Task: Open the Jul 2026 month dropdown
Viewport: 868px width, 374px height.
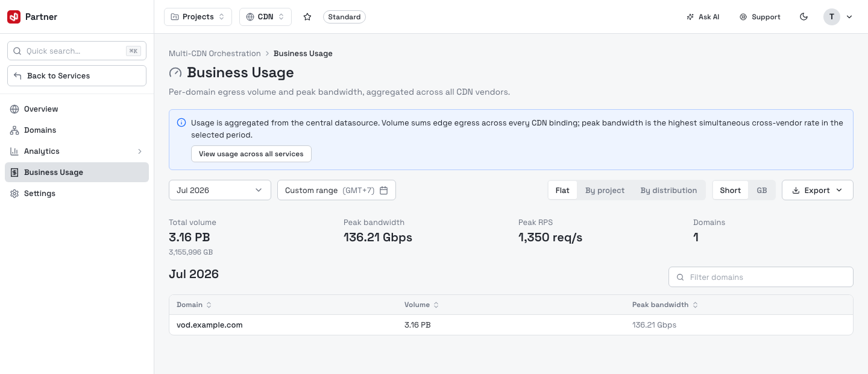Action: click(220, 190)
